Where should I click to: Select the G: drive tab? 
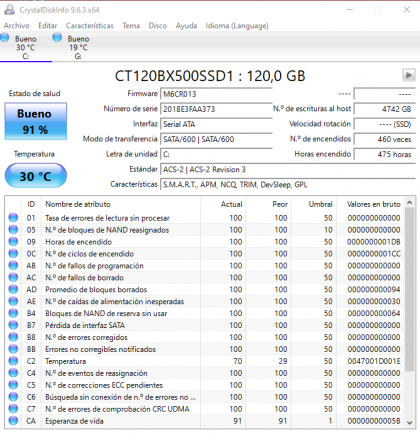point(78,47)
